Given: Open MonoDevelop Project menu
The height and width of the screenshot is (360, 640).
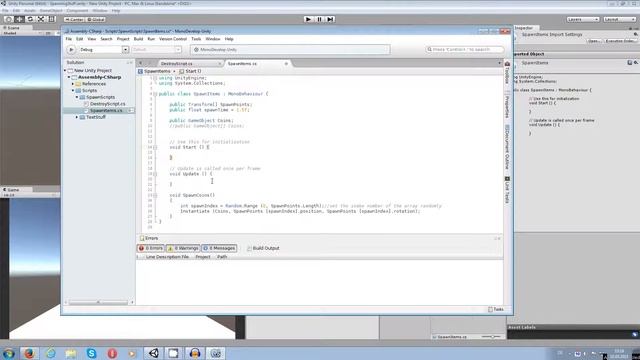Looking at the screenshot, I should pos(123,39).
